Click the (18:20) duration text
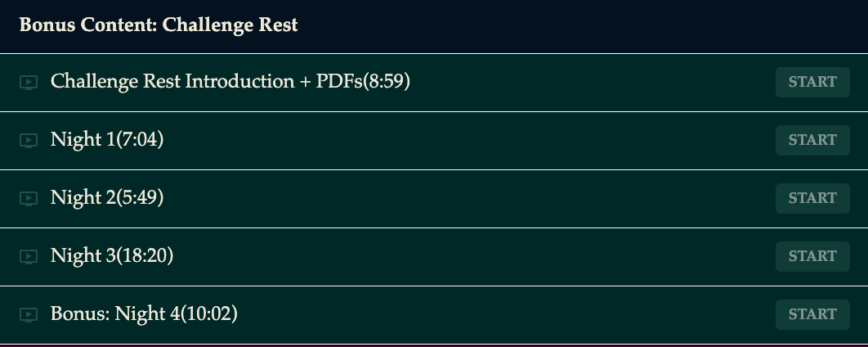This screenshot has width=868, height=347. pyautogui.click(x=144, y=256)
